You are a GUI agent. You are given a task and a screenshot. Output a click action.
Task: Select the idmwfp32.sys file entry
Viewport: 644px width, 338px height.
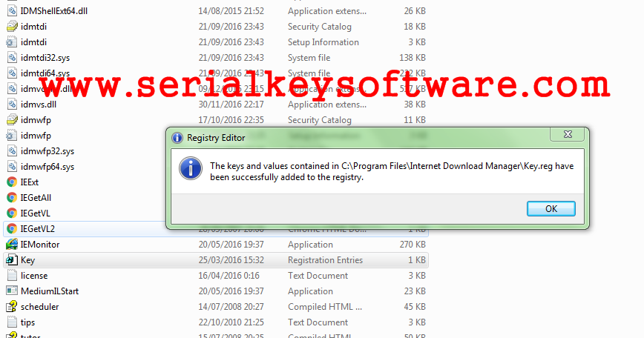coord(47,151)
